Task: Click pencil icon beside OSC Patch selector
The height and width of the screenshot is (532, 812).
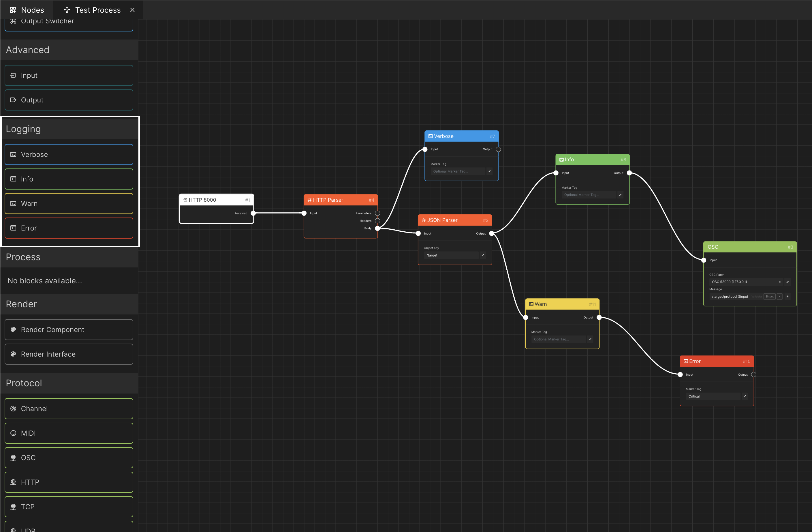Action: pos(787,282)
